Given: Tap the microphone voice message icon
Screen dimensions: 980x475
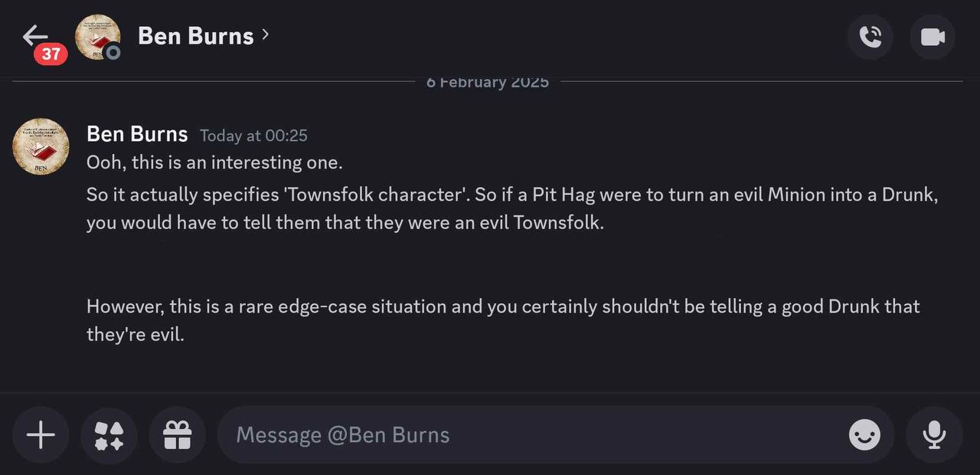Looking at the screenshot, I should (933, 435).
